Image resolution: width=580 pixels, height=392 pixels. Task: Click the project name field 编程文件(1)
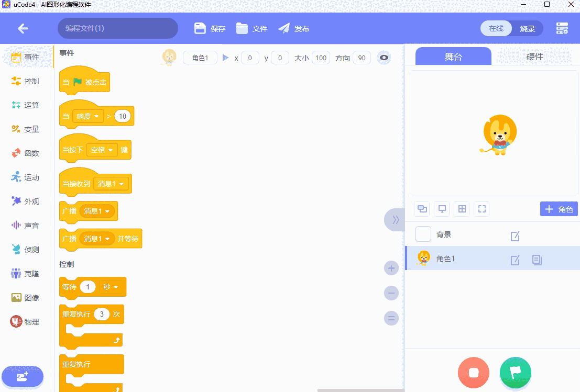click(x=117, y=28)
